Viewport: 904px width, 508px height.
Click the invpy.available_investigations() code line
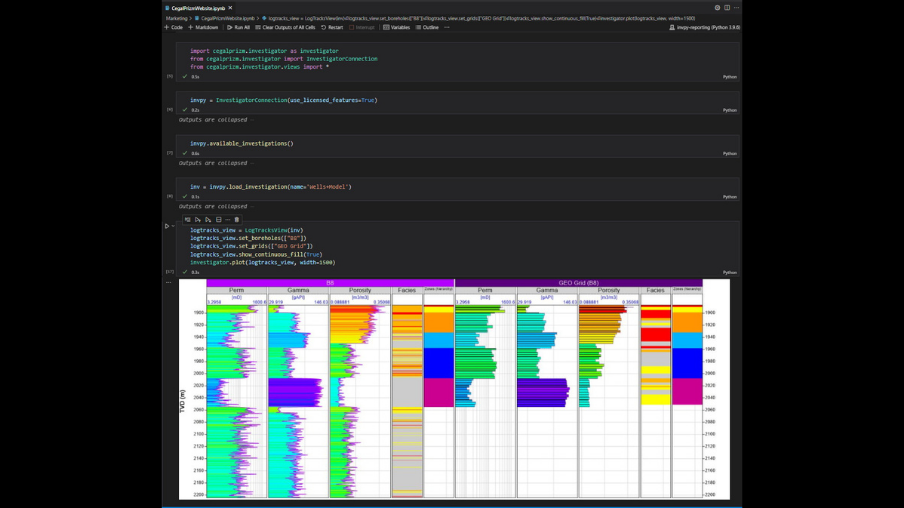pyautogui.click(x=242, y=144)
